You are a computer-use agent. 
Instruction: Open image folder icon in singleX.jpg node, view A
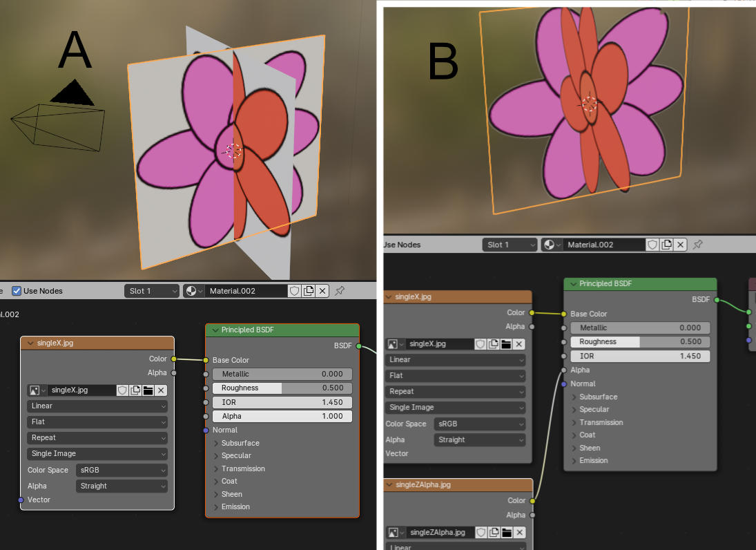148,390
